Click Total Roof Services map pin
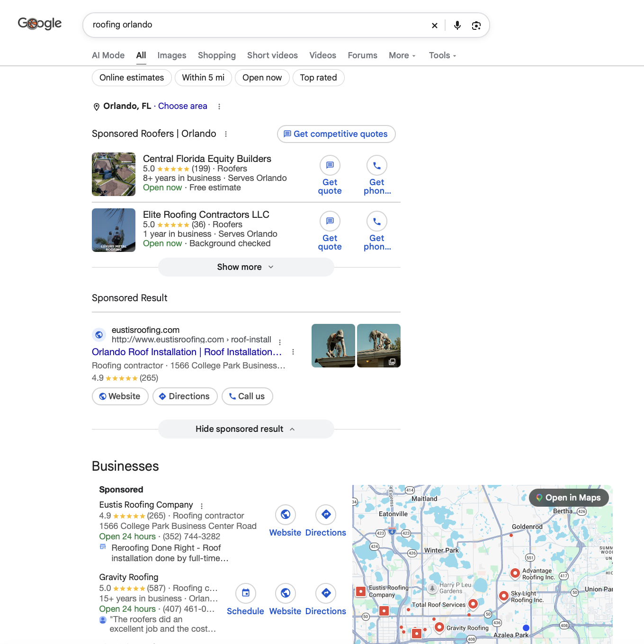 tap(473, 604)
